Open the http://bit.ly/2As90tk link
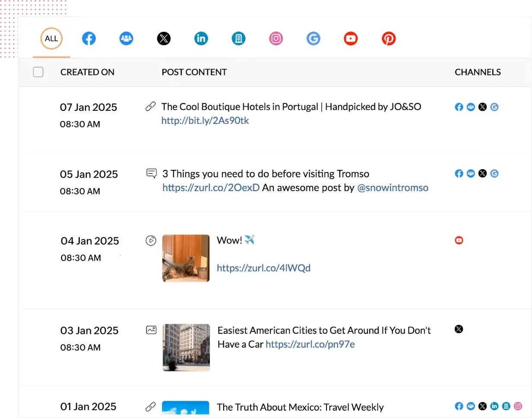The image size is (532, 418). coord(205,121)
